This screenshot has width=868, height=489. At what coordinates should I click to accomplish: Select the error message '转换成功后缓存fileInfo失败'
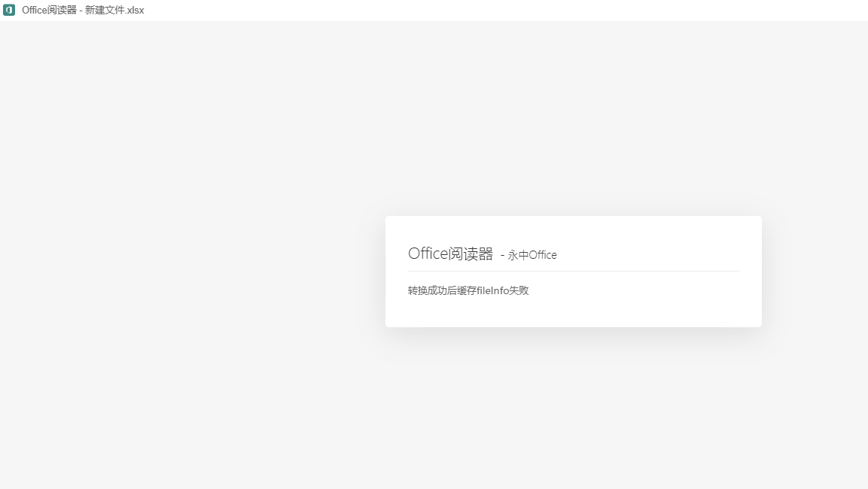click(468, 290)
